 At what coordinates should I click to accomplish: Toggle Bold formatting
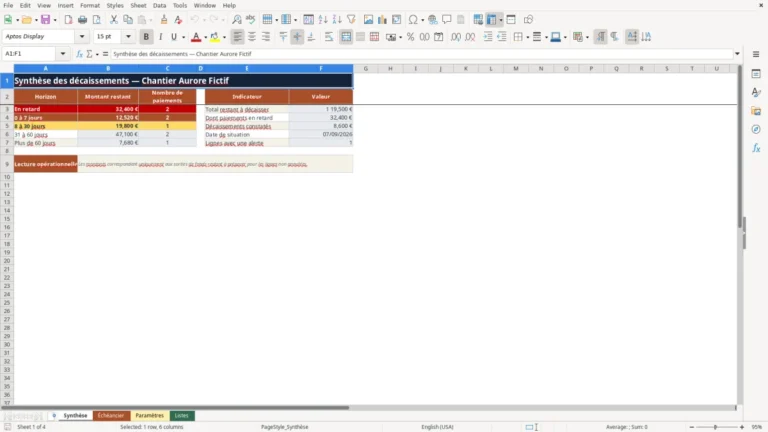click(x=146, y=37)
